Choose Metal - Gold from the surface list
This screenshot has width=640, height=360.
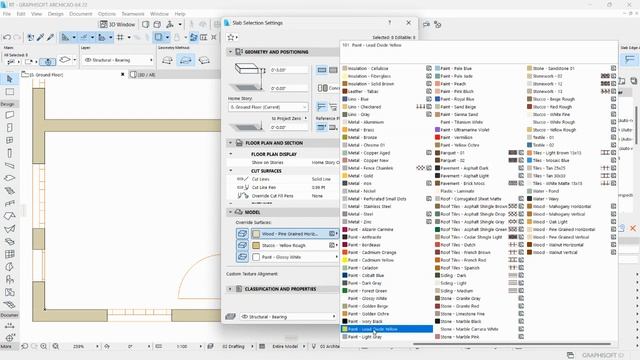pos(387,176)
